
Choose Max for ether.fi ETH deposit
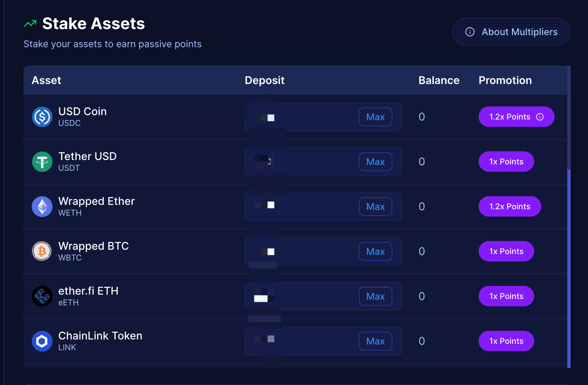(376, 296)
